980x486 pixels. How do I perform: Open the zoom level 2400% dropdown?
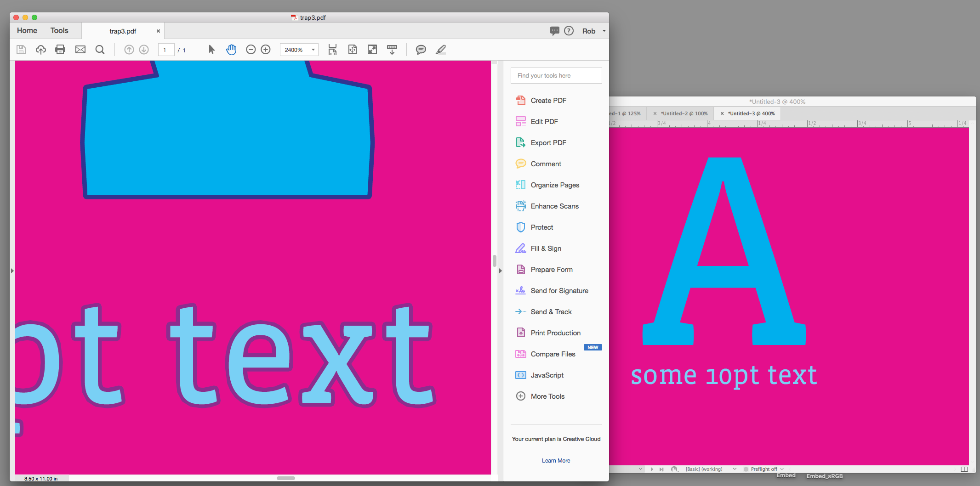click(x=313, y=50)
